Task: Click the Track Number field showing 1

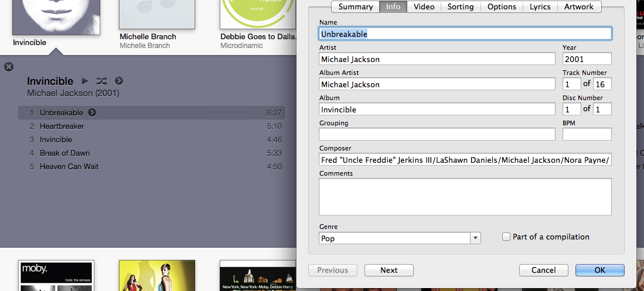Action: pyautogui.click(x=572, y=84)
